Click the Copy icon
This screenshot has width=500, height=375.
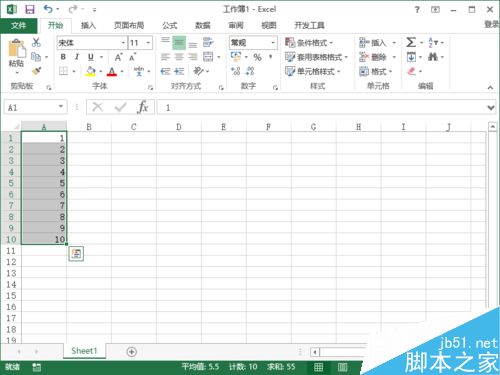36,57
